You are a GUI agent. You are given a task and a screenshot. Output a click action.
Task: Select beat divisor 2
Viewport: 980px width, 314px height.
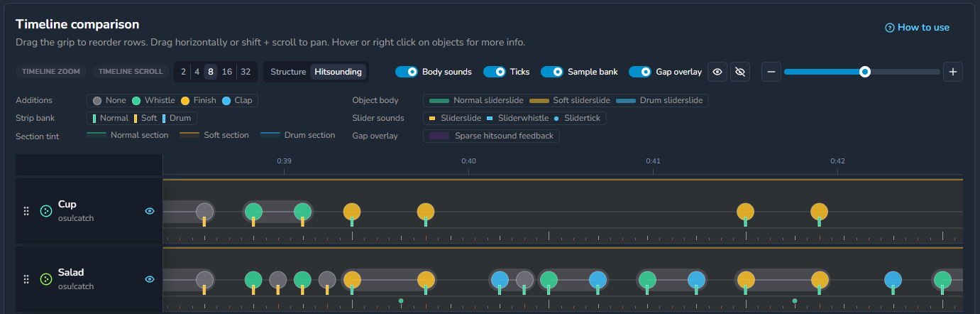[183, 72]
